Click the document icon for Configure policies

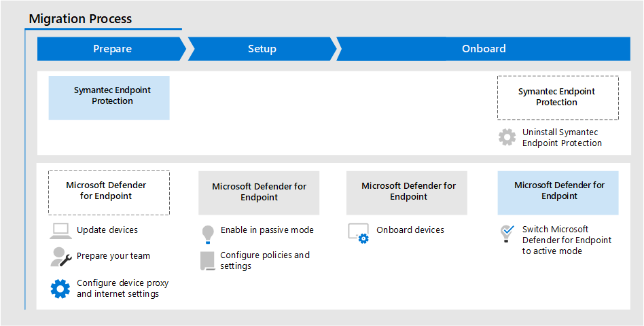(x=207, y=261)
